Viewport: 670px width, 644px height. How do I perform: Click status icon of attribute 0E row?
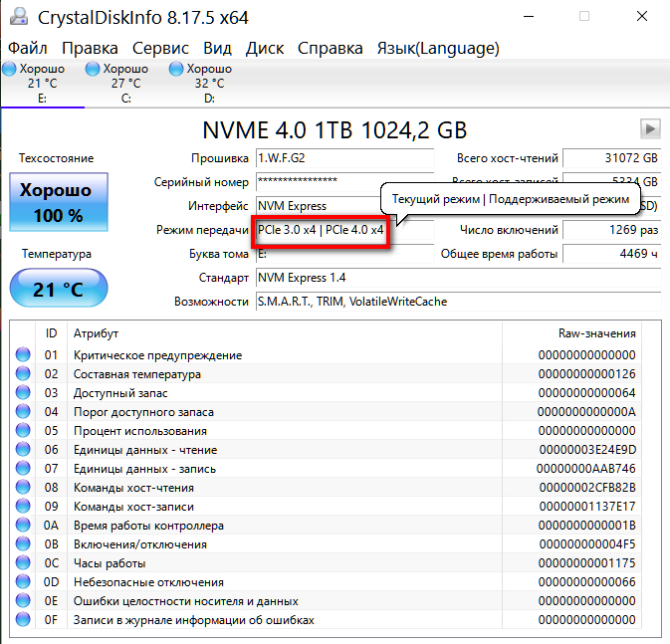coord(23,600)
